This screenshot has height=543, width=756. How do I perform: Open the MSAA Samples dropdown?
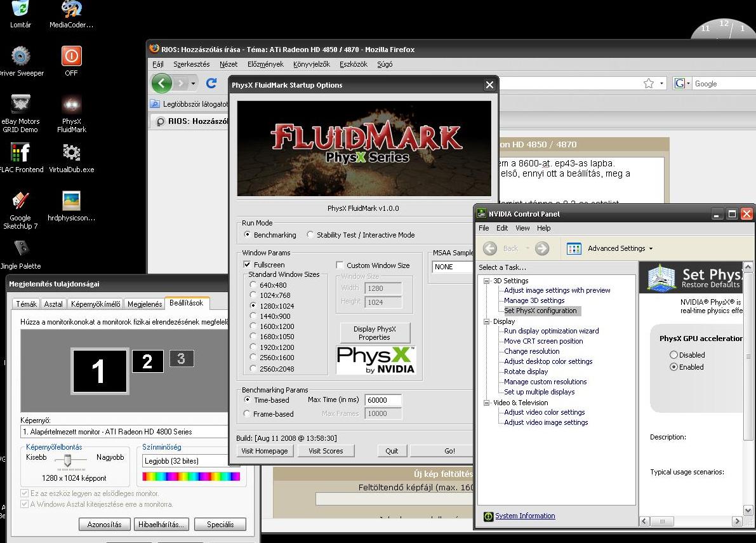452,267
